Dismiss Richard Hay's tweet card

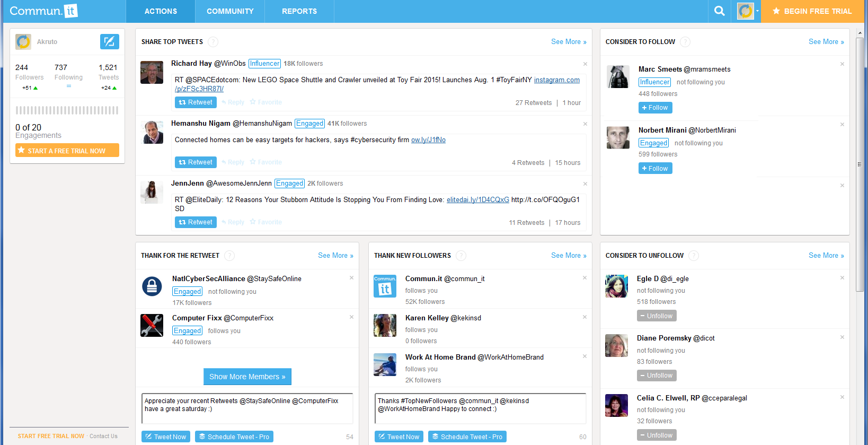pyautogui.click(x=585, y=64)
